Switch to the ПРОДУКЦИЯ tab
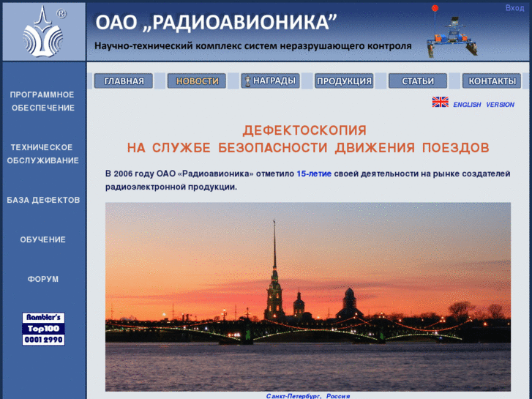532x399 pixels. point(344,81)
